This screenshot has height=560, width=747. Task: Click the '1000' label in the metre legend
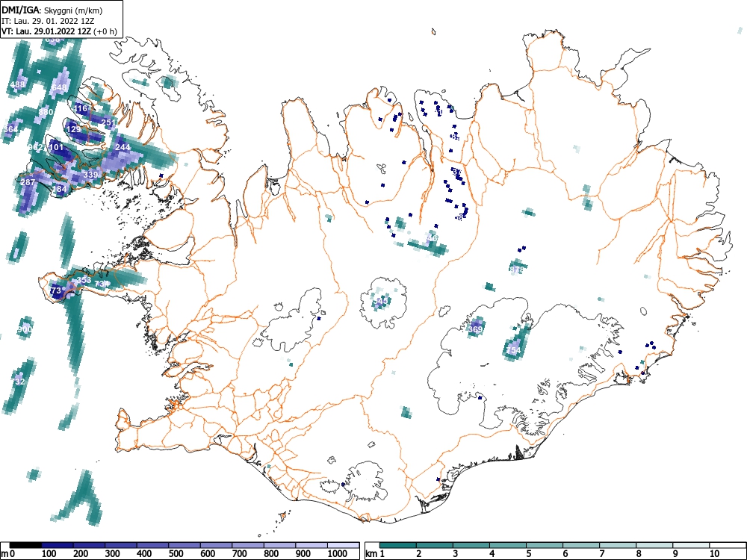tap(338, 554)
